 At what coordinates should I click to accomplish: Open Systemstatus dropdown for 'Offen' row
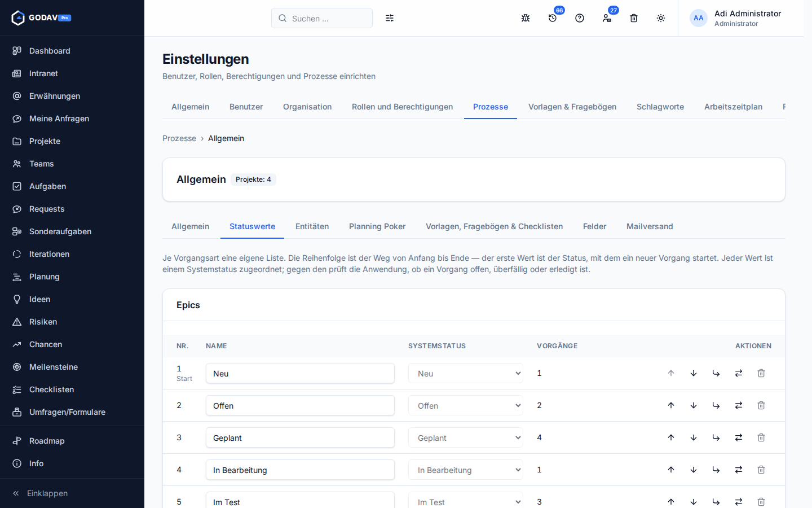(x=466, y=405)
